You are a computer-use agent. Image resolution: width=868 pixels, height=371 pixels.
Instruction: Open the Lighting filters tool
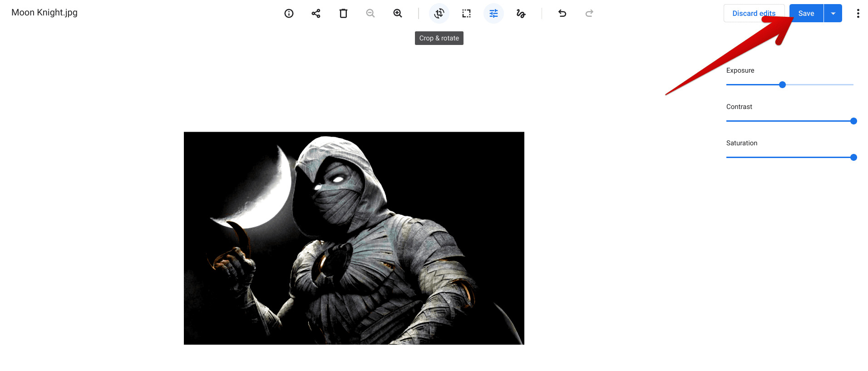(493, 14)
